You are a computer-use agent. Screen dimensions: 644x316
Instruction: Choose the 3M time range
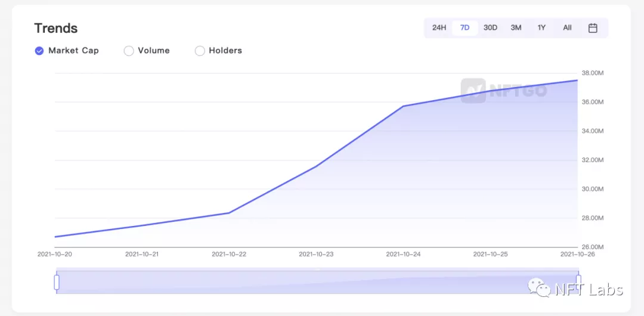point(516,28)
